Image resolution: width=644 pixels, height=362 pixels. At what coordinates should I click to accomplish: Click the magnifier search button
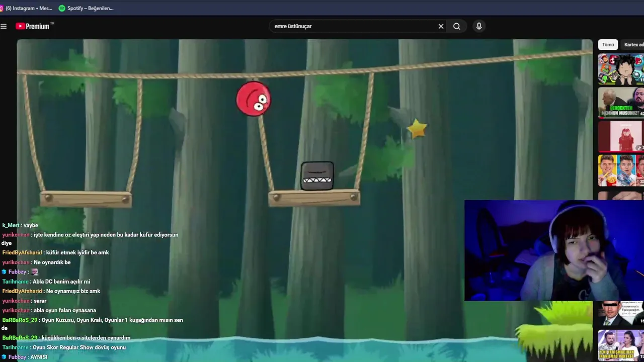[x=456, y=26]
